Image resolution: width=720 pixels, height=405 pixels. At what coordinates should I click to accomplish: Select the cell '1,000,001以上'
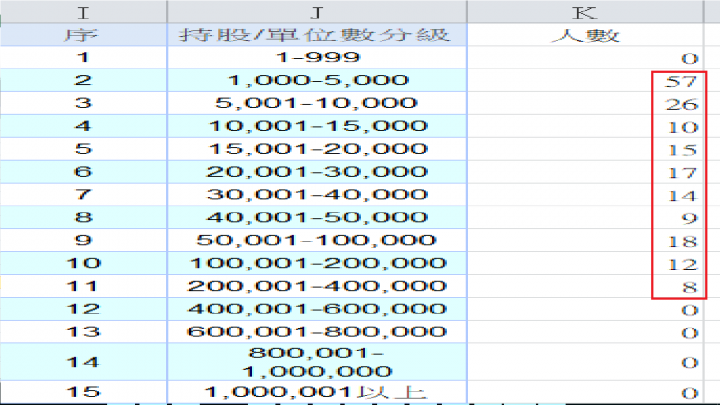[x=317, y=392]
